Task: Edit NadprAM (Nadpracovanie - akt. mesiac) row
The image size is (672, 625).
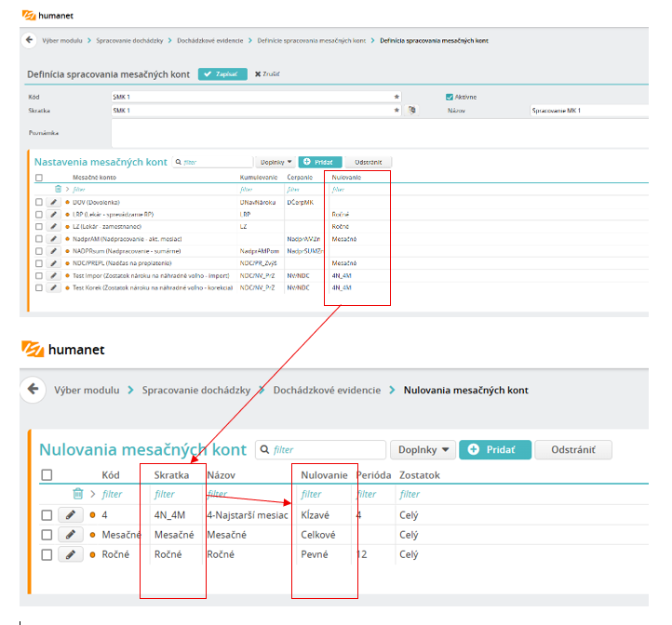Action: [x=53, y=239]
